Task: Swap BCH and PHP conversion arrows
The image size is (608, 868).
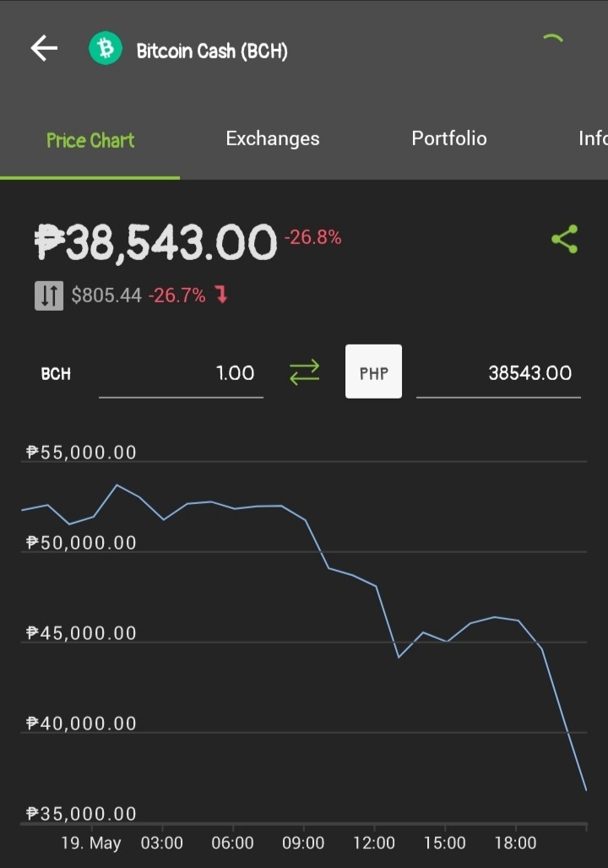Action: pos(305,372)
